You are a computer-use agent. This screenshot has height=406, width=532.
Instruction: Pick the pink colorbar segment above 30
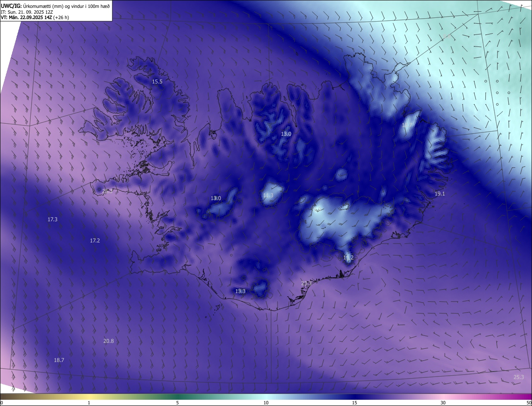pyautogui.click(x=443, y=396)
